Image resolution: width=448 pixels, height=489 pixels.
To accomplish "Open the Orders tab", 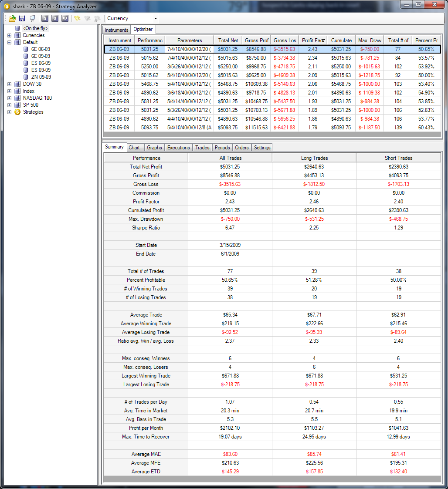I will point(241,148).
